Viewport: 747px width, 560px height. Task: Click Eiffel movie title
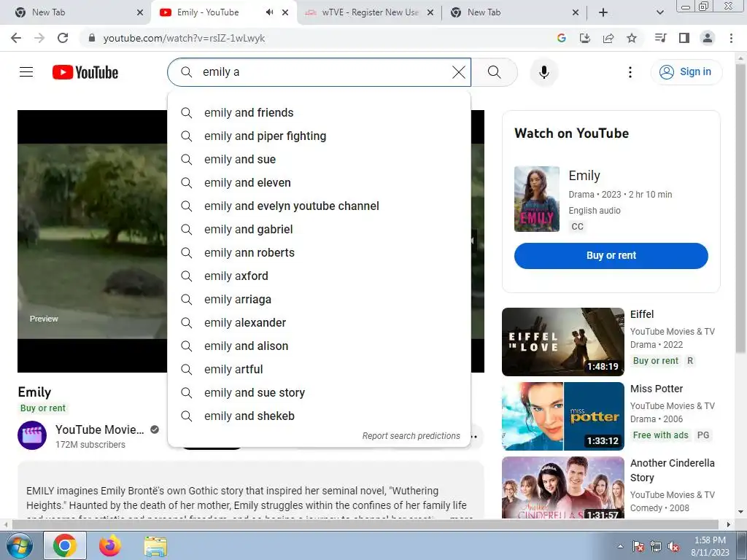642,314
